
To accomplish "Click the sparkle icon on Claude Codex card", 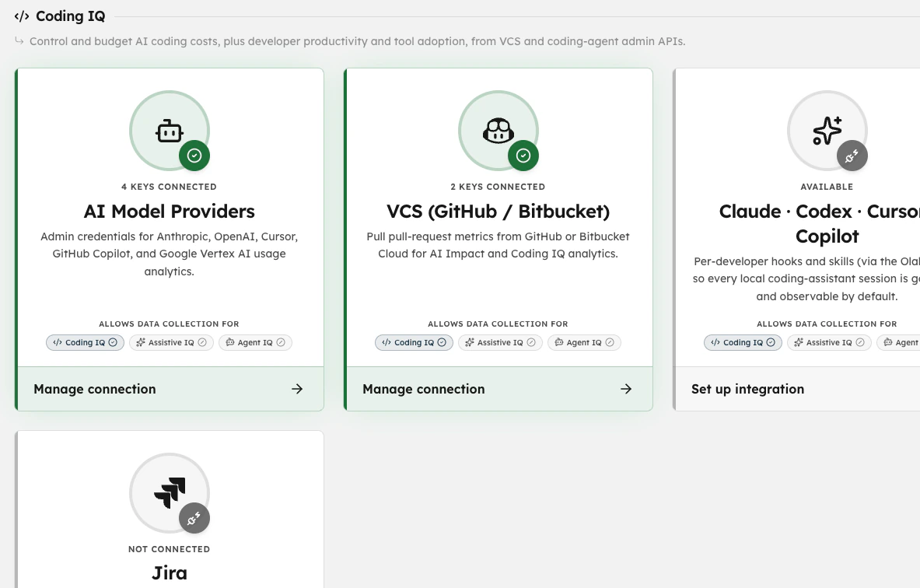I will pyautogui.click(x=827, y=131).
